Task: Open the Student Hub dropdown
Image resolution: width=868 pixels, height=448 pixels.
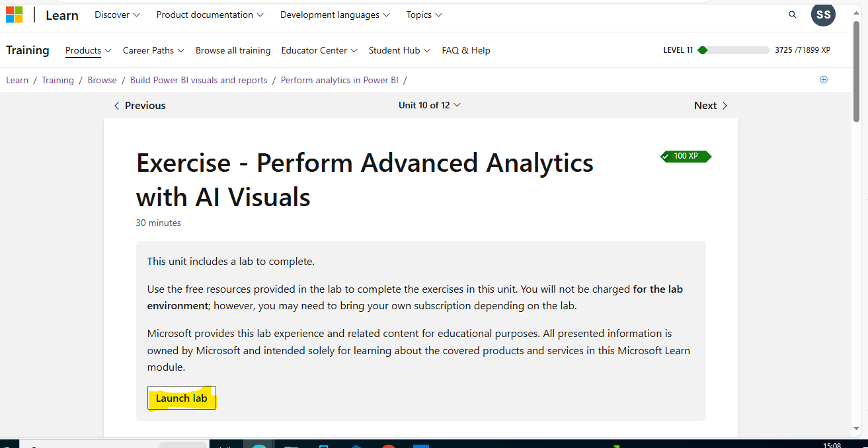Action: (x=399, y=50)
